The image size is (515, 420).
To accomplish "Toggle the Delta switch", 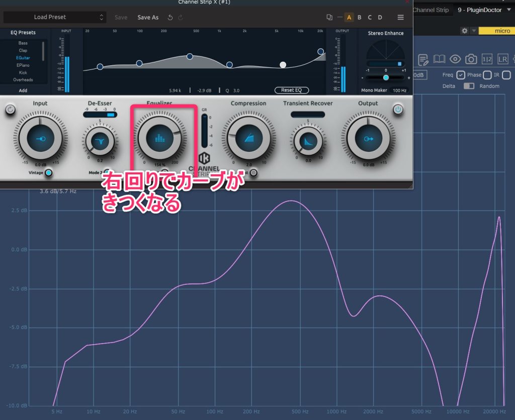I will click(x=469, y=86).
